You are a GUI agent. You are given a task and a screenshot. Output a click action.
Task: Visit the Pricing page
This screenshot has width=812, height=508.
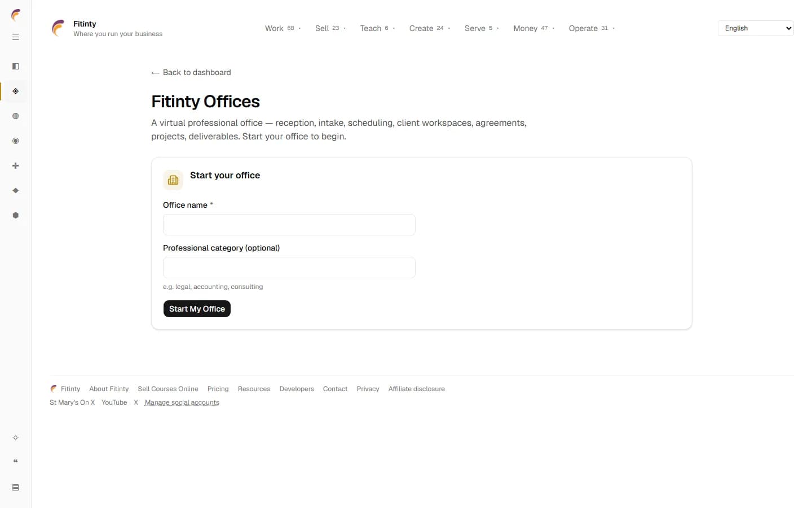coord(218,389)
